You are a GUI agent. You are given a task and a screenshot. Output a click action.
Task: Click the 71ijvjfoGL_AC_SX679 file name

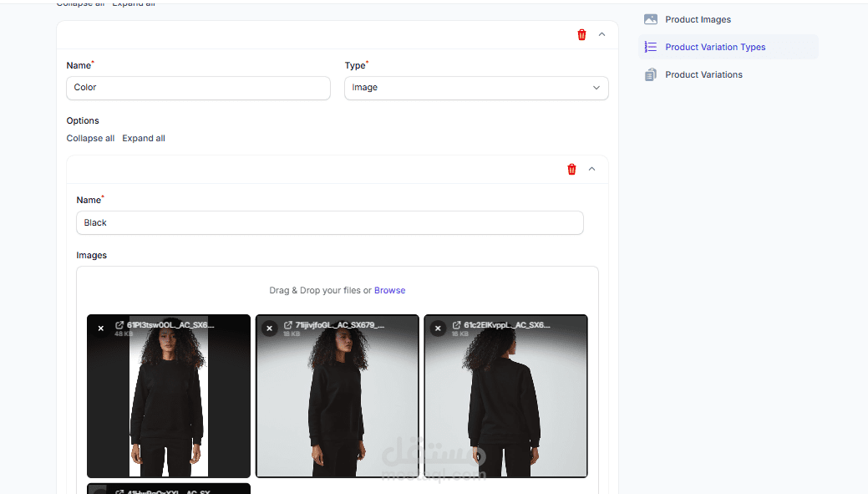[339, 325]
